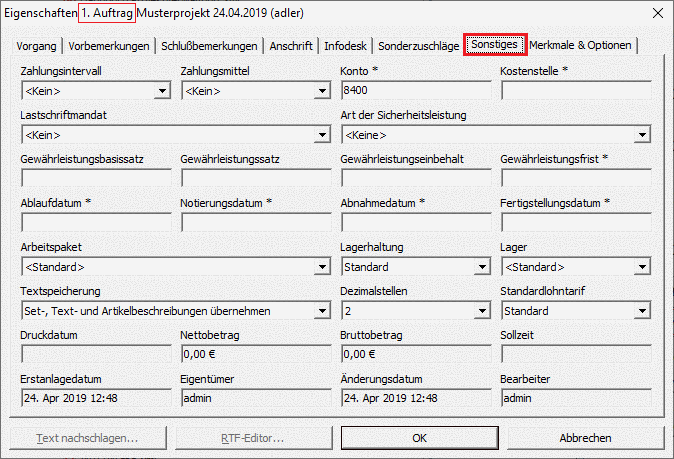Open the Sonderzuschläge tab
The height and width of the screenshot is (459, 674).
click(x=419, y=46)
